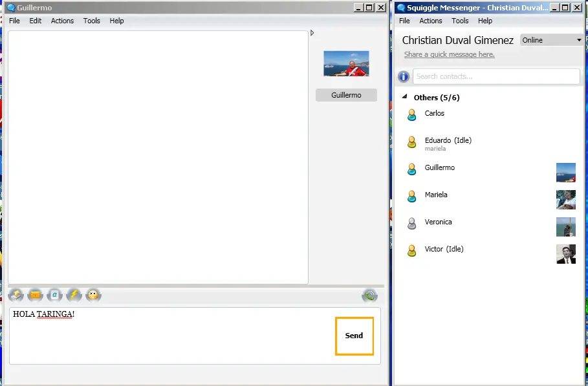The image size is (588, 386).
Task: Click Eduardo's status message 'mariela'
Action: [435, 149]
